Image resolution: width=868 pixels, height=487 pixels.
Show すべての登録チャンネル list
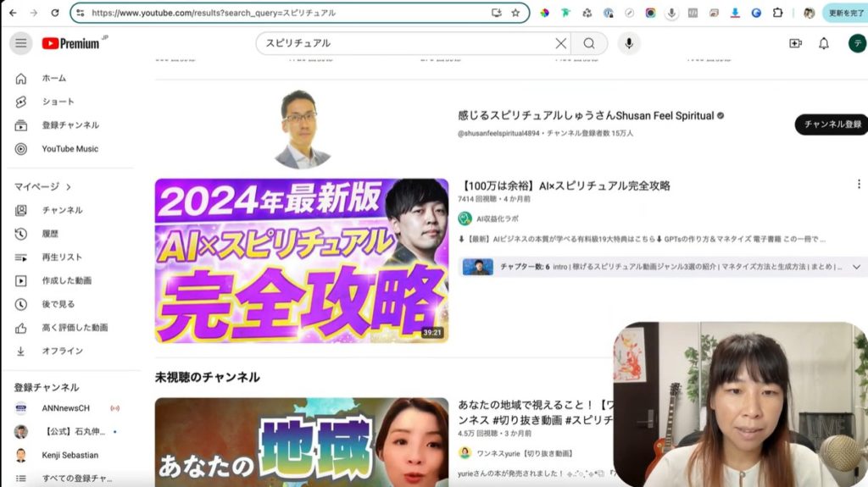(x=76, y=479)
